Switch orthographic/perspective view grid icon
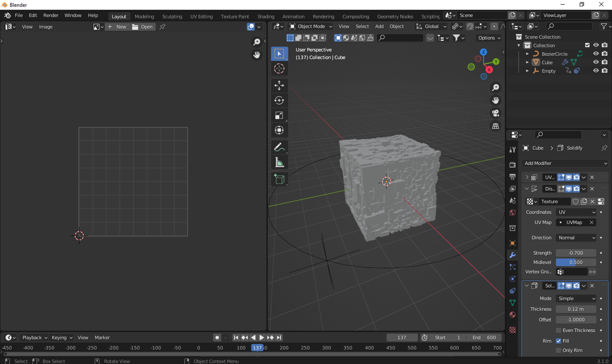The width and height of the screenshot is (612, 364). coord(496,126)
